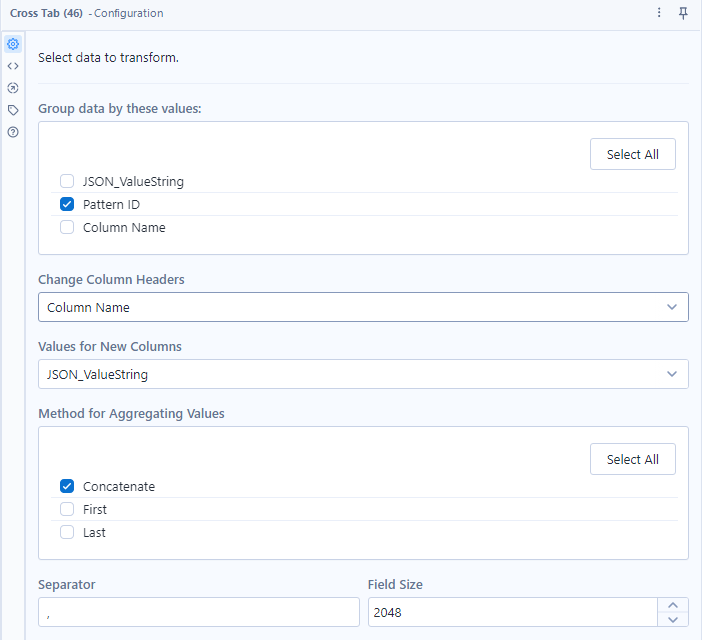Increase Field Size with the up arrow

click(x=672, y=605)
